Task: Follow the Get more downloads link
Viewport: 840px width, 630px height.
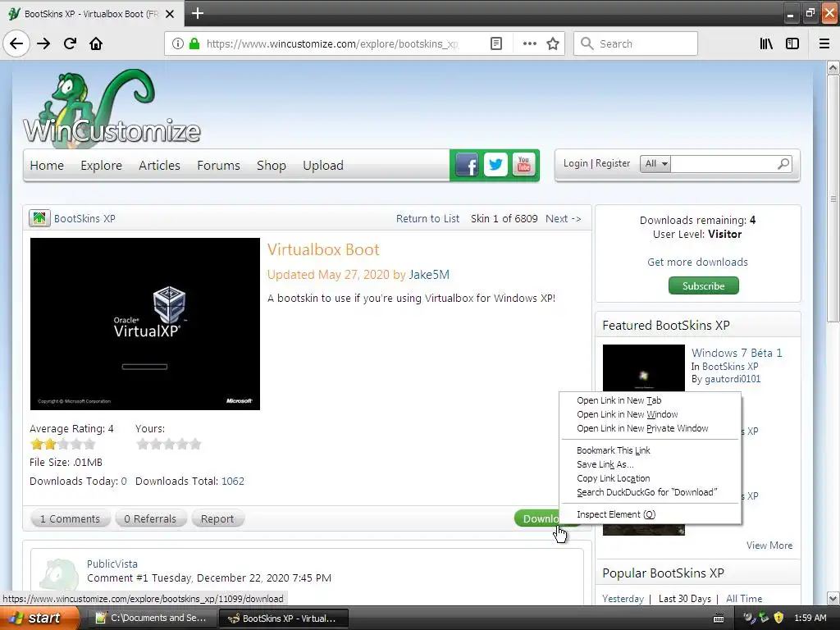Action: 697,262
